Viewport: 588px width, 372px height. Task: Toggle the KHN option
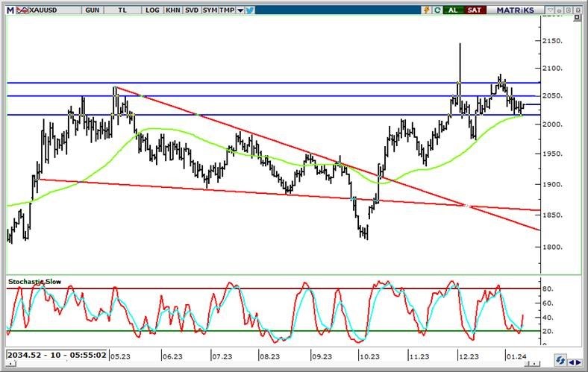172,10
